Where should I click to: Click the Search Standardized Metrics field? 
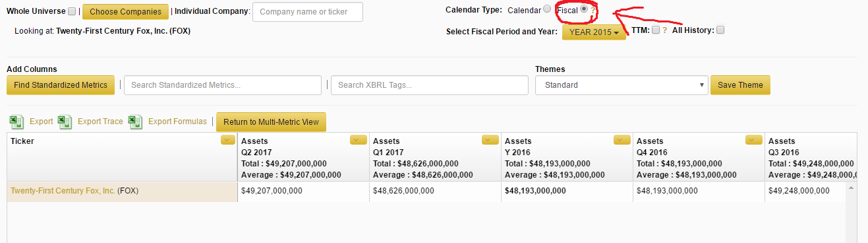[223, 85]
